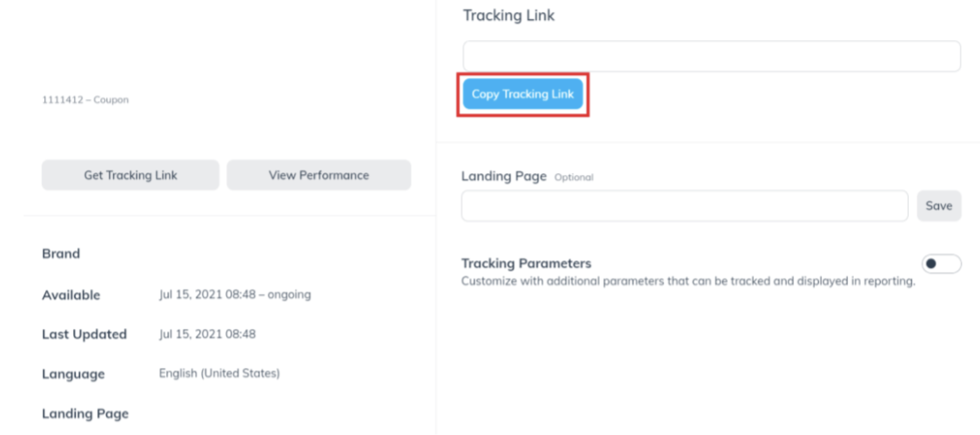
Task: Click the "08:48 – ongoing" availability value
Action: click(267, 295)
